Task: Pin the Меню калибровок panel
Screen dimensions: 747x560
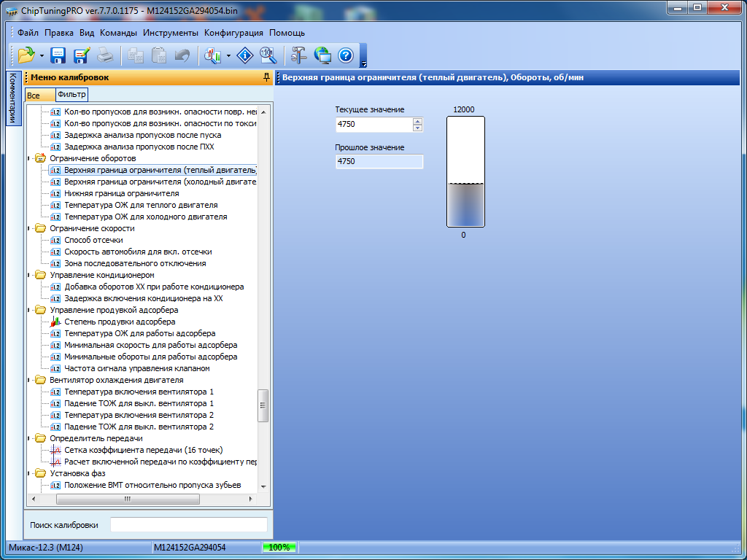Action: click(266, 77)
